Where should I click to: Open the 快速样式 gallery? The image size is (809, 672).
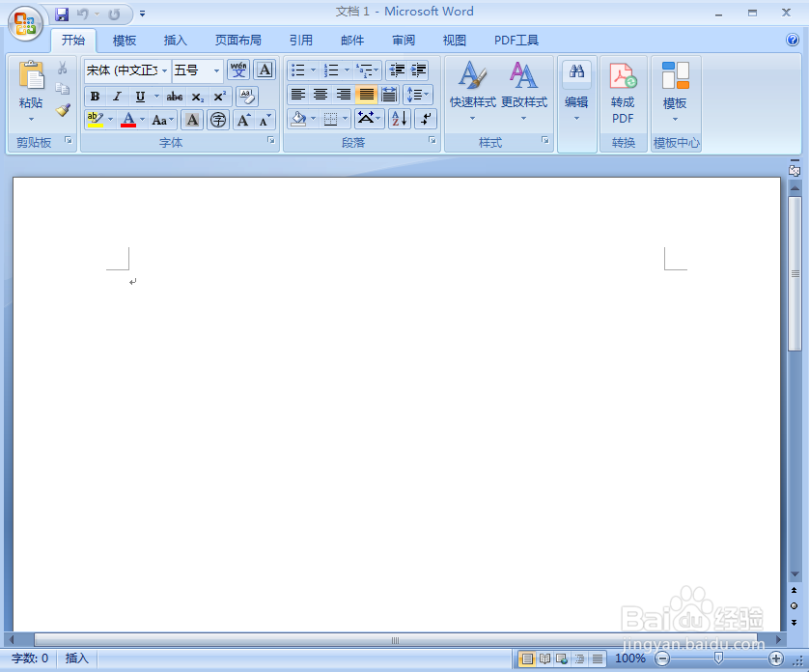pyautogui.click(x=473, y=92)
